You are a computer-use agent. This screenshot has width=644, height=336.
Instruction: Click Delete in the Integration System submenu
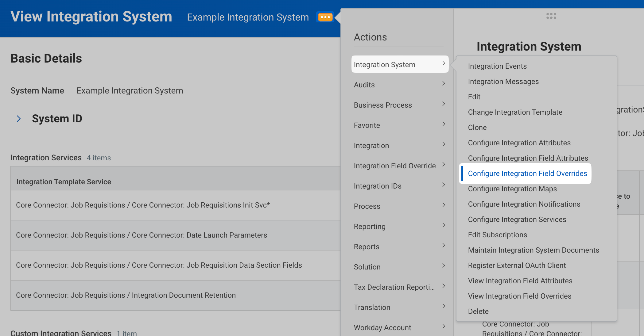click(478, 311)
